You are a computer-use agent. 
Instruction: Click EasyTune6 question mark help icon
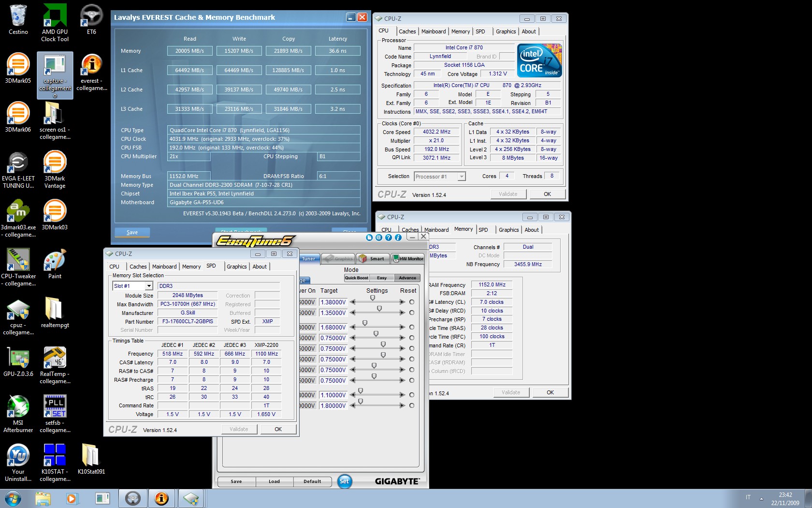(389, 237)
